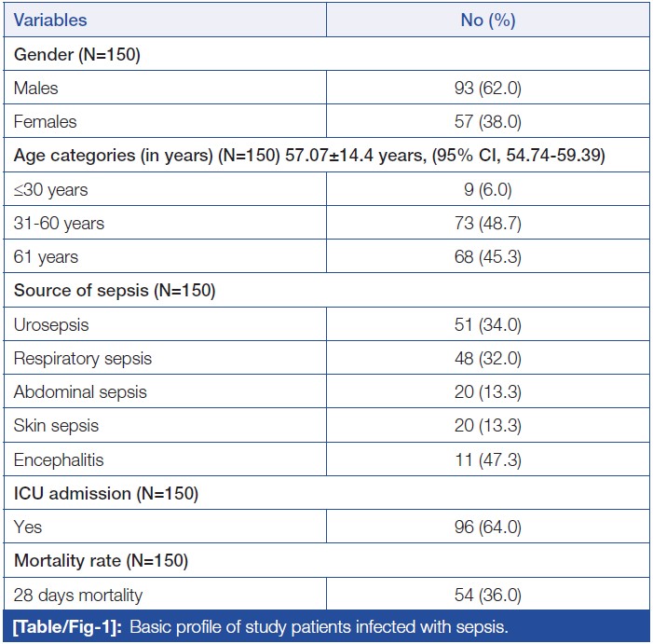The width and height of the screenshot is (653, 644).
Task: Select the Females value 57 (38.0)
Action: tap(487, 122)
